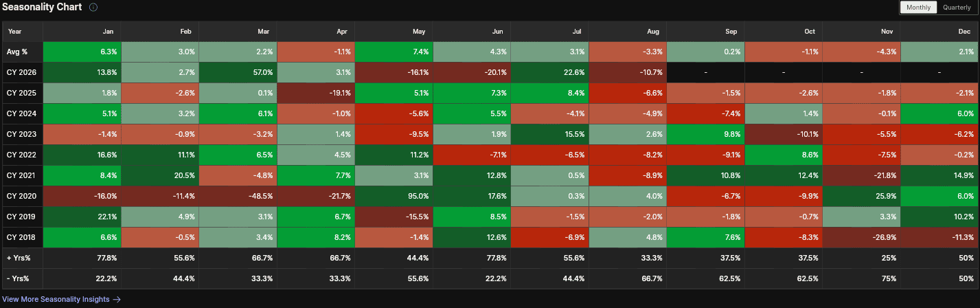
Task: Click the CY 2026 row label
Action: [x=23, y=72]
